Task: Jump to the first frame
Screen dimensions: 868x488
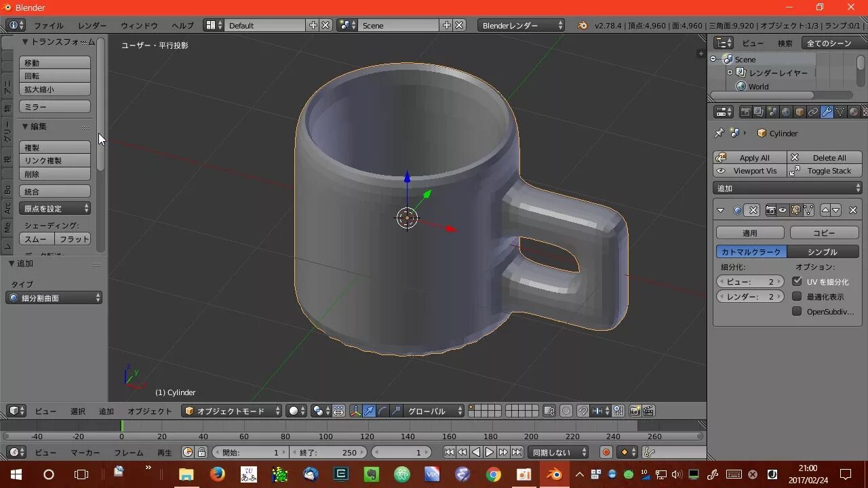Action: (x=449, y=452)
